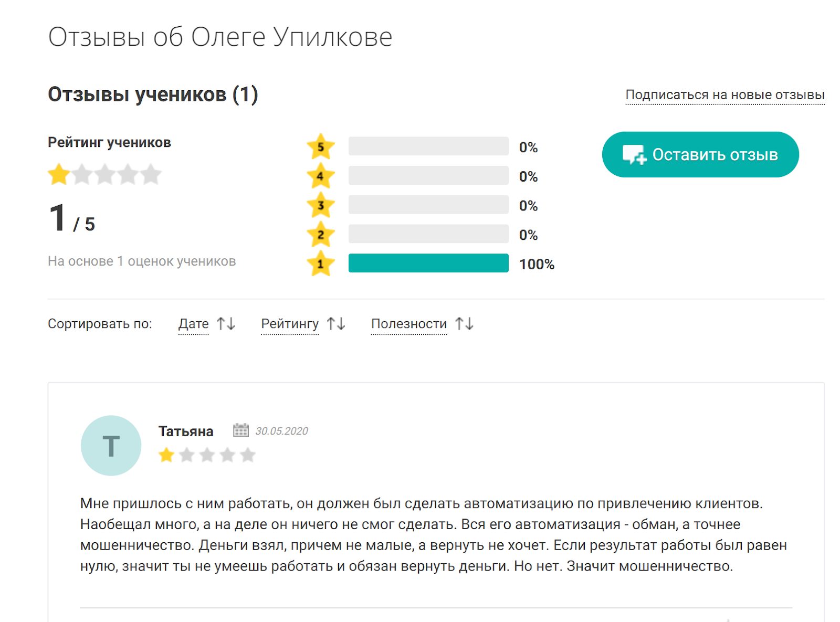Click the filled 100% one-star bar

click(x=428, y=263)
